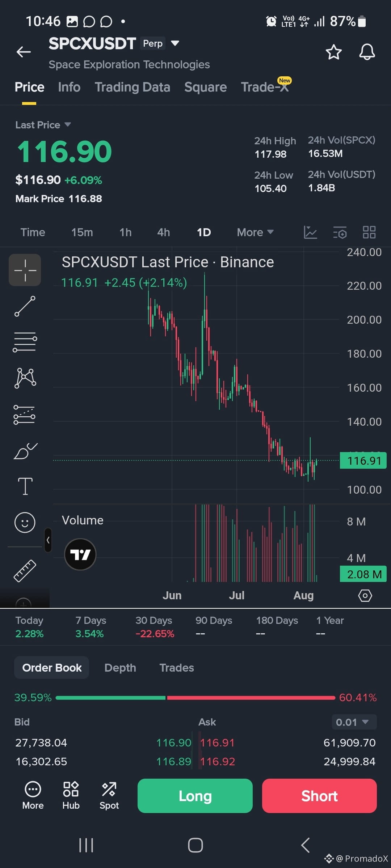The image size is (391, 868).
Task: Select the brush drawing tool
Action: point(25,451)
